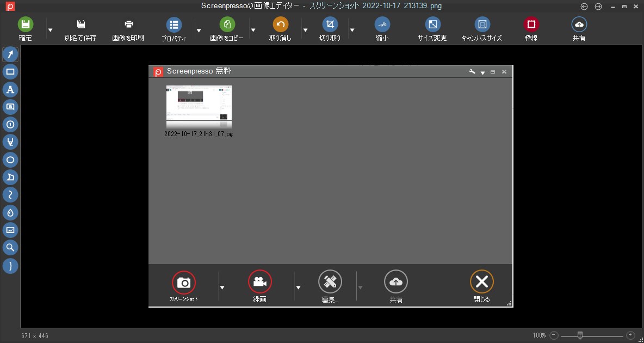This screenshot has width=644, height=343.
Task: Go to next image with title bar right arrow
Action: coord(598,6)
